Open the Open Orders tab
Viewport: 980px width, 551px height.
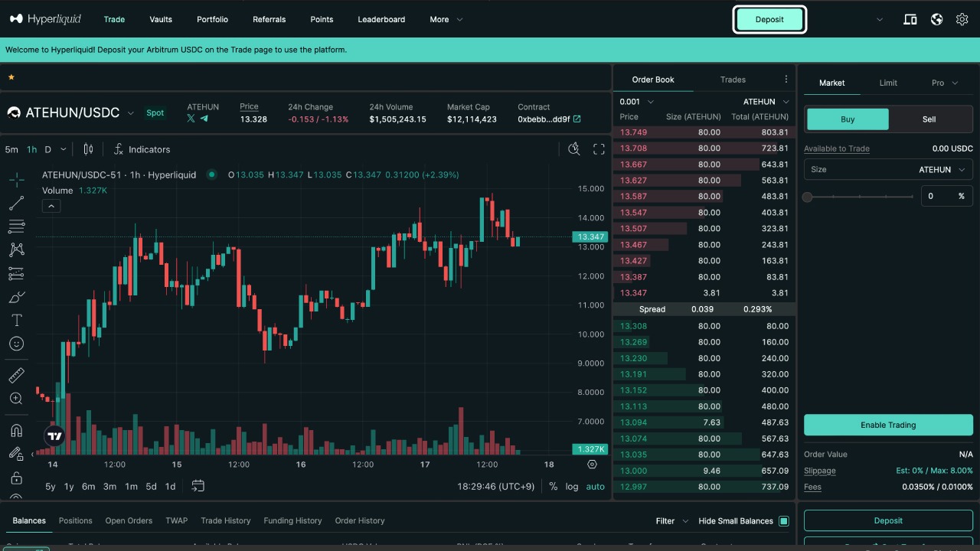click(x=129, y=520)
